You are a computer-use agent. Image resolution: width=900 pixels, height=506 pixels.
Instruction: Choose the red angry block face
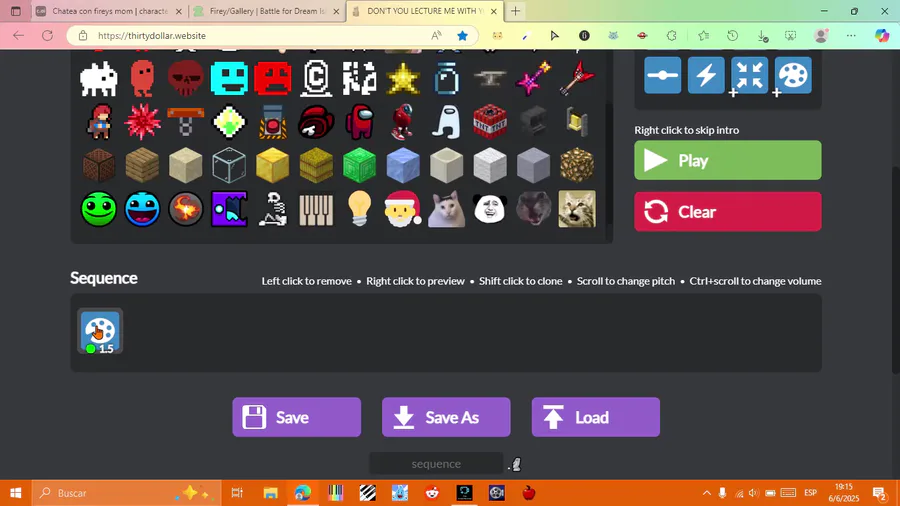273,79
